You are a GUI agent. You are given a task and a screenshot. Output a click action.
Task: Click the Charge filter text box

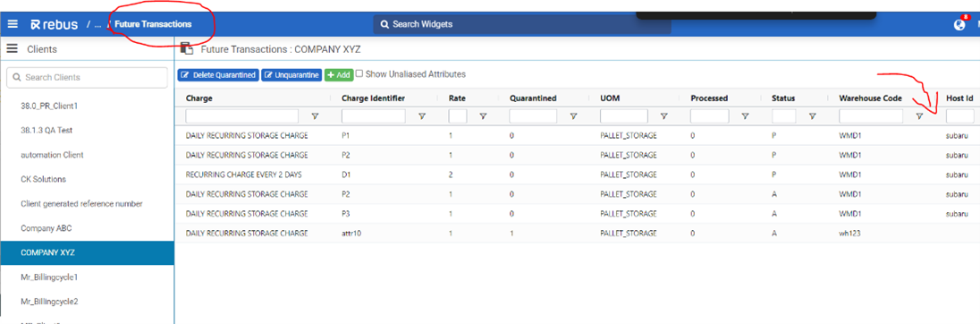coord(242,116)
